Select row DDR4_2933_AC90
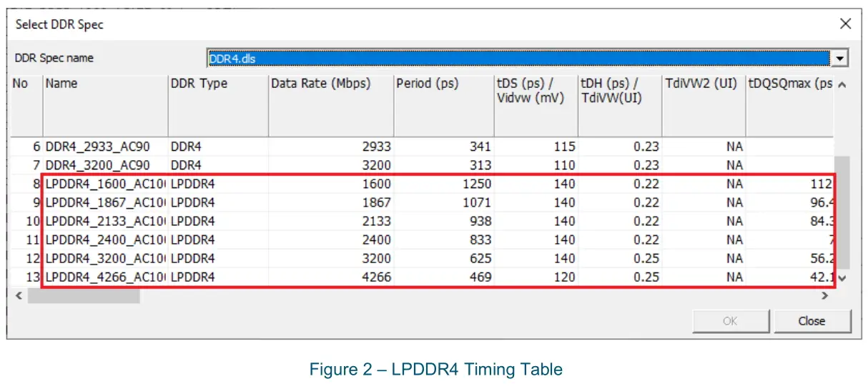The width and height of the screenshot is (868, 389). tap(422, 146)
